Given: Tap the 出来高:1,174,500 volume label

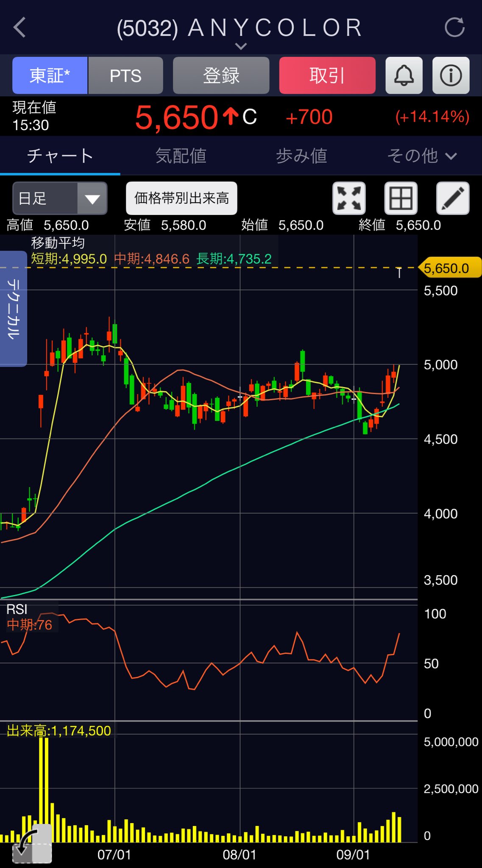Looking at the screenshot, I should click(59, 731).
